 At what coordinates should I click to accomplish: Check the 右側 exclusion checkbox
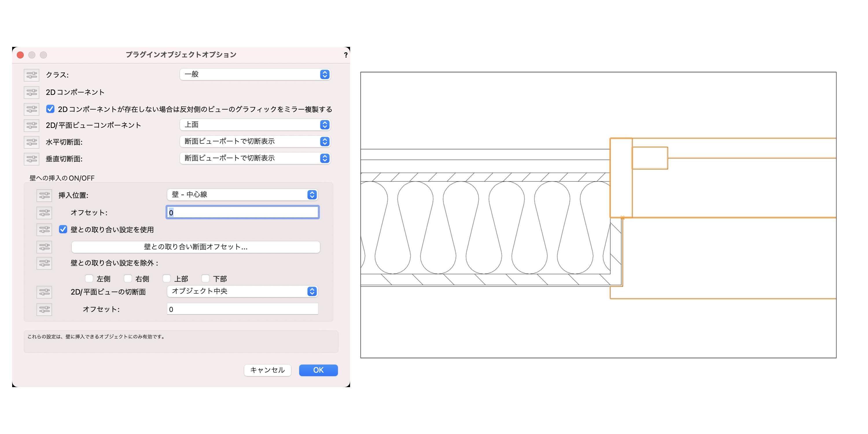(128, 278)
